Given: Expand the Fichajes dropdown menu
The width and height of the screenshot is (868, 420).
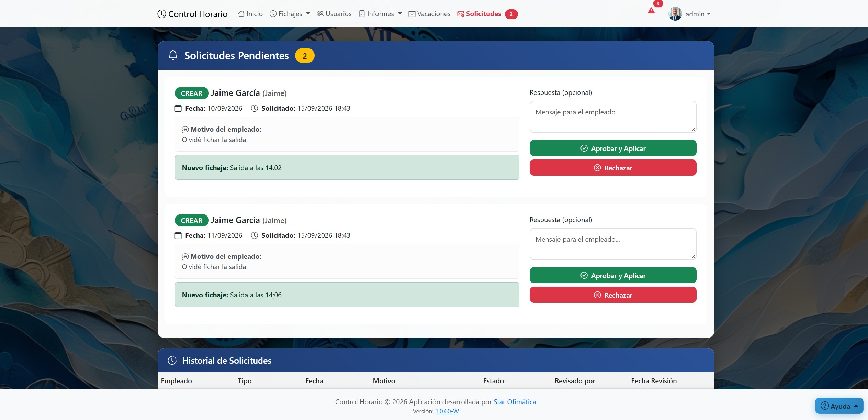Looking at the screenshot, I should [290, 14].
